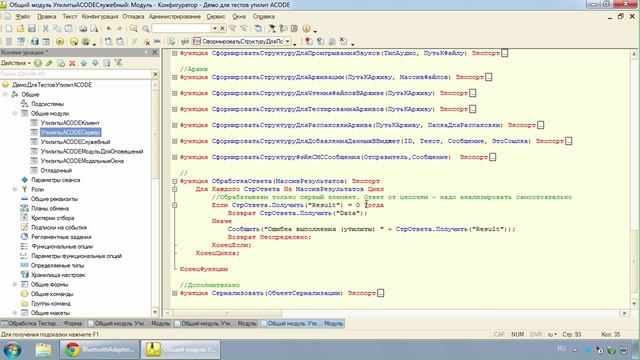The height and width of the screenshot is (360, 640).
Task: Click the comment lines // icon
Action: pos(134,42)
